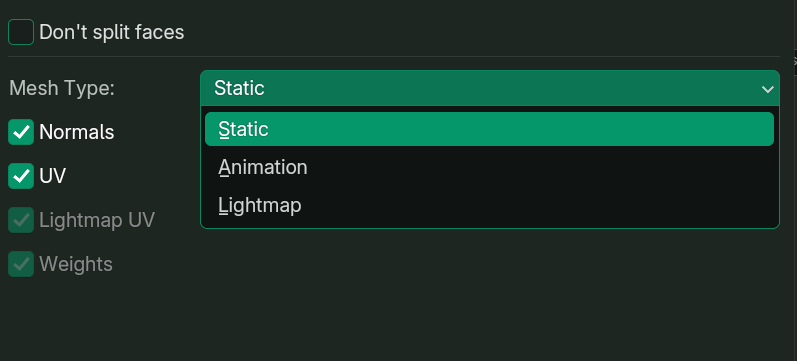The width and height of the screenshot is (797, 361).
Task: Toggle the greyed Weights checkbox
Action: [x=21, y=264]
